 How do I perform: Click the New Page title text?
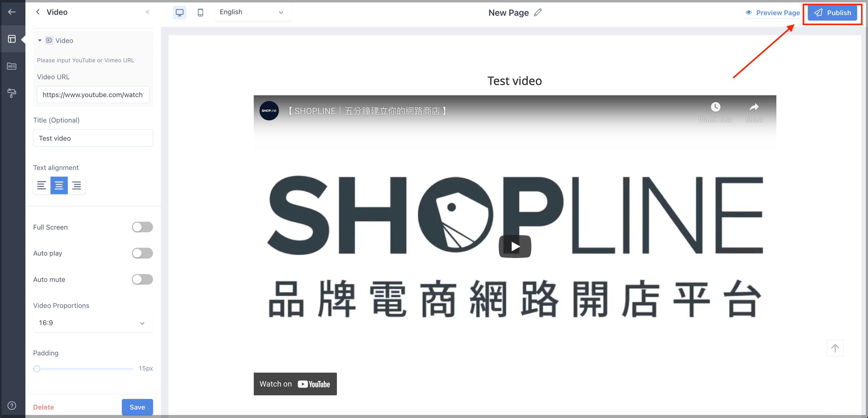508,13
